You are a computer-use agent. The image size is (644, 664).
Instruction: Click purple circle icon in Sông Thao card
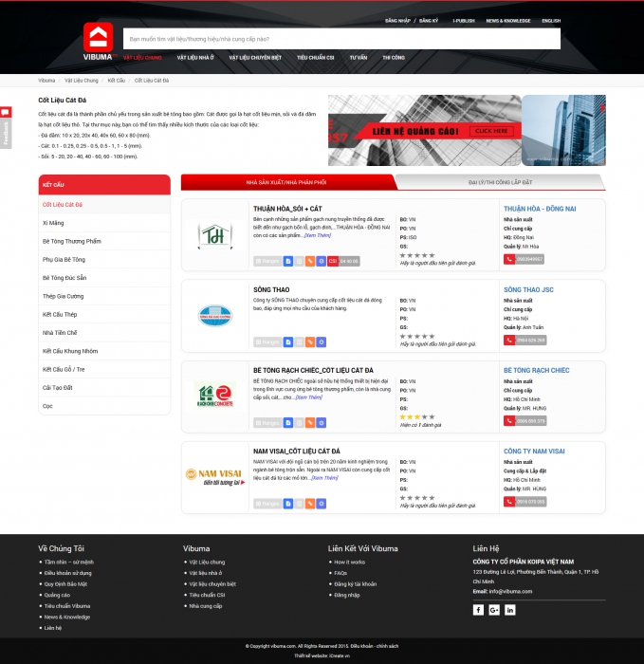coord(321,342)
